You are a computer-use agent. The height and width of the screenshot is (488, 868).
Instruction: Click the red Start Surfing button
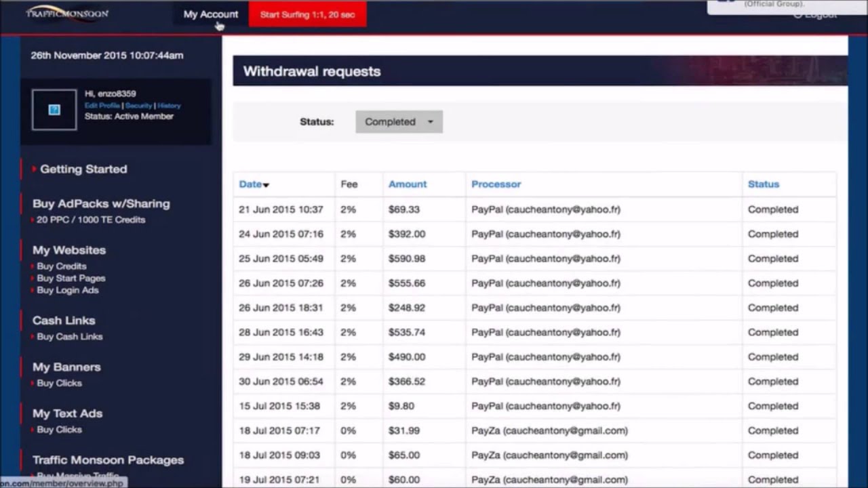307,14
